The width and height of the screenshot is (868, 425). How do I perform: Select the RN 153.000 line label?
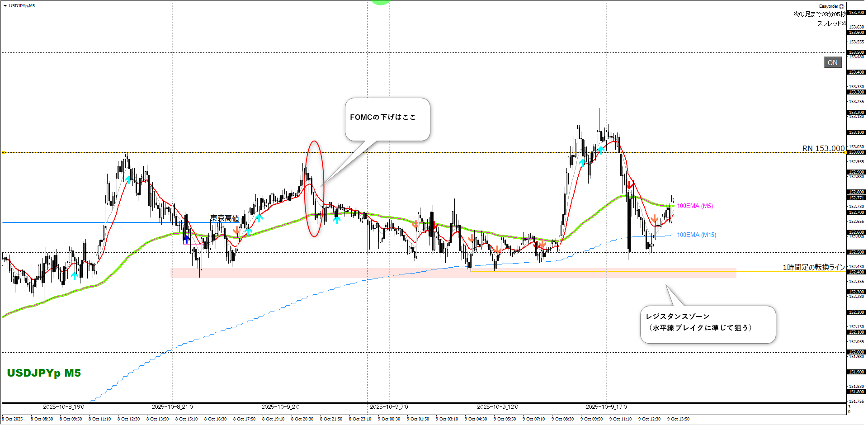pyautogui.click(x=823, y=148)
